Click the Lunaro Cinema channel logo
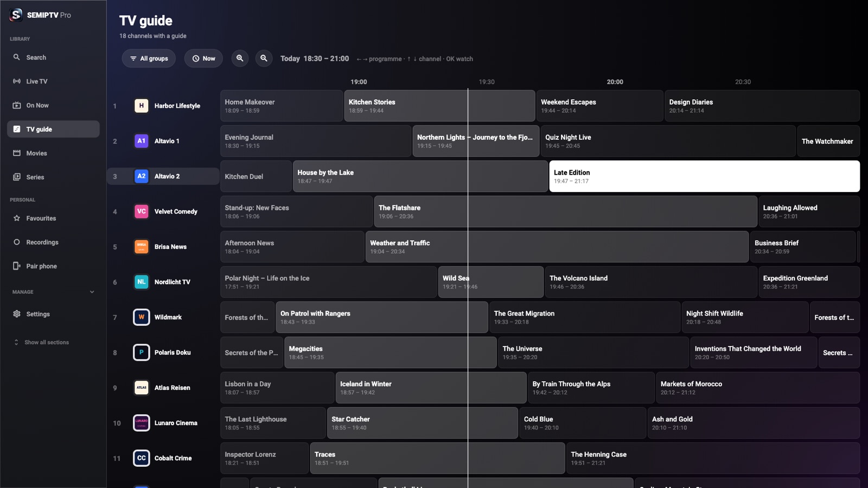This screenshot has height=488, width=868. pyautogui.click(x=141, y=423)
